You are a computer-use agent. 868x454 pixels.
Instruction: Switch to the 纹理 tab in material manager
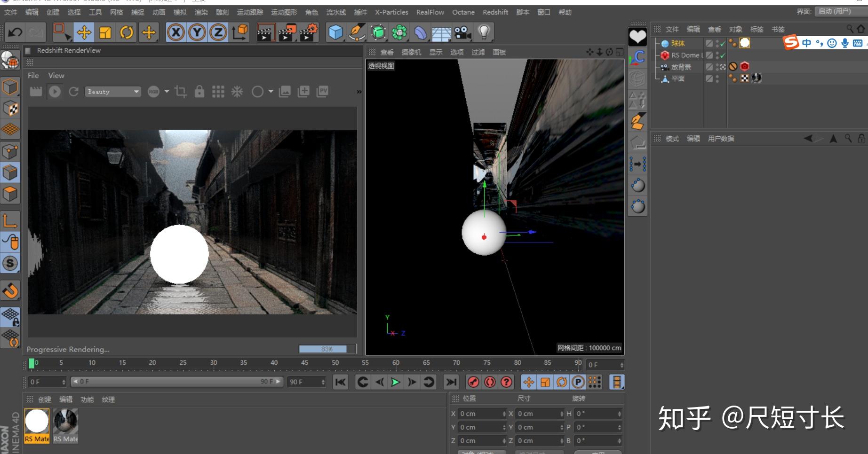[x=109, y=399]
